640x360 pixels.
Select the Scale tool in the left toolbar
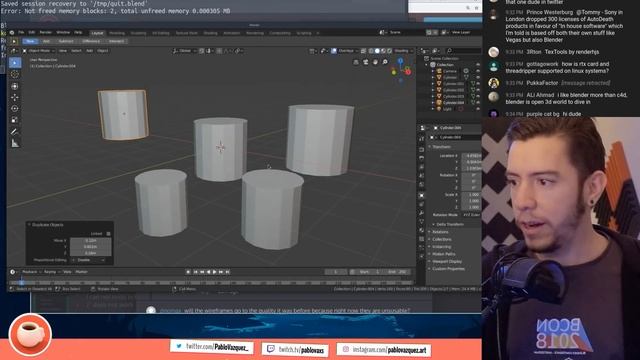(x=15, y=120)
